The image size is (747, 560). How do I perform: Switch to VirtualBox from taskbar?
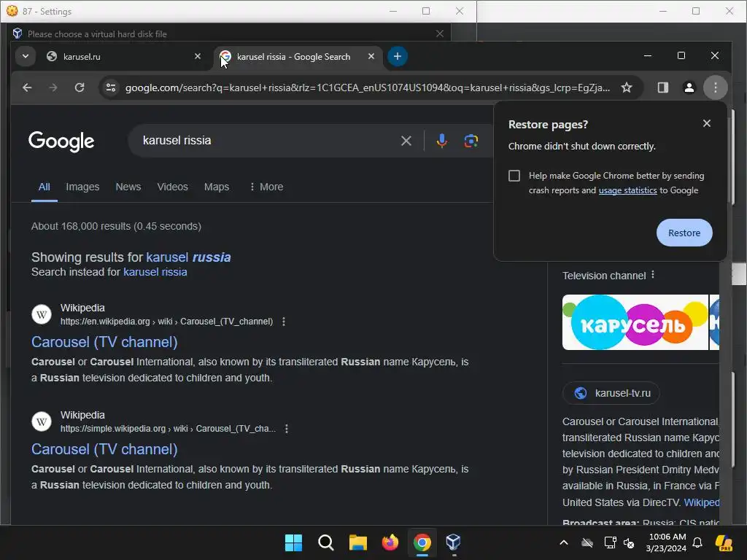pos(454,542)
